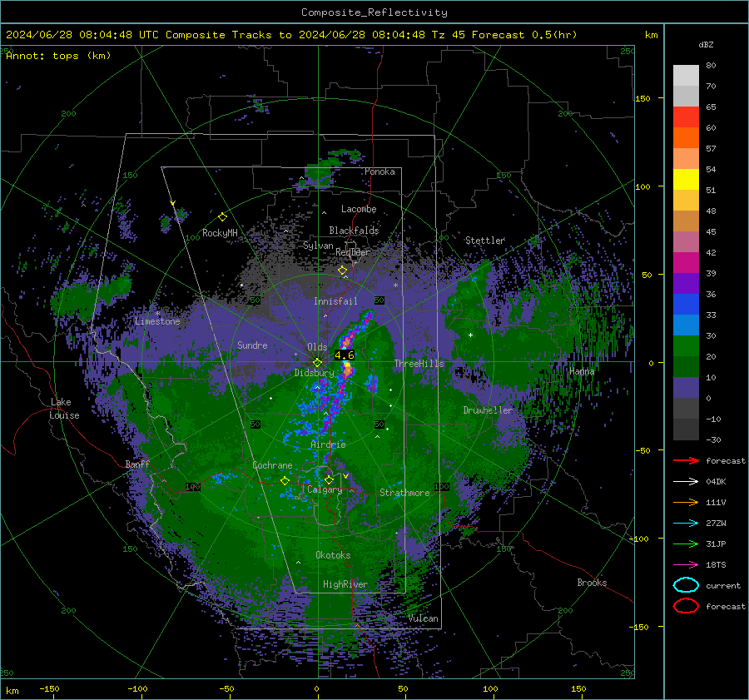Click the Hanna city label
This screenshot has width=749, height=700.
tap(582, 371)
